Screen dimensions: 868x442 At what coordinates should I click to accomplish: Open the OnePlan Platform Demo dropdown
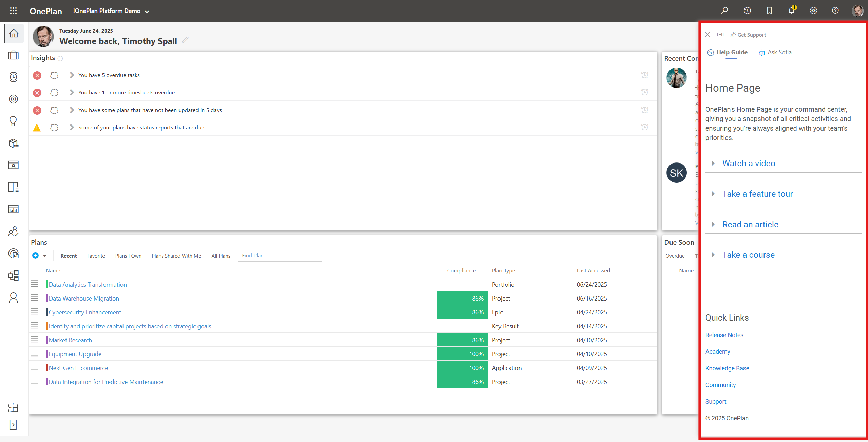pos(111,11)
